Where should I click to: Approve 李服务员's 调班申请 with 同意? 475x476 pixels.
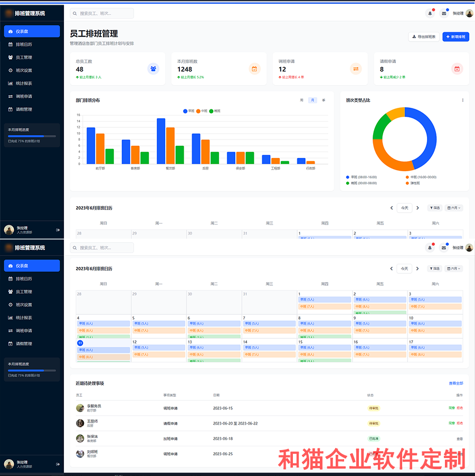pos(452,408)
